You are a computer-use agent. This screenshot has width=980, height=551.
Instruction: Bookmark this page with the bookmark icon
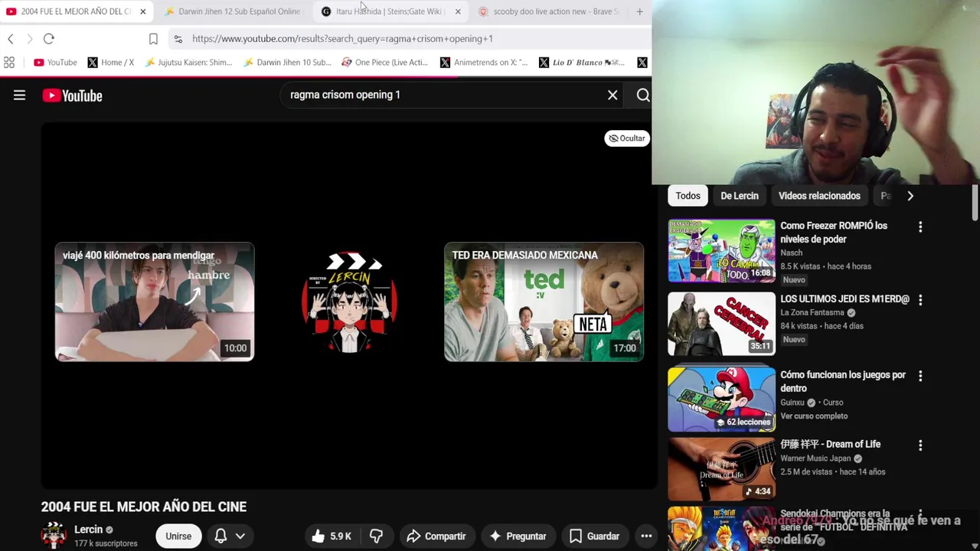(x=153, y=38)
